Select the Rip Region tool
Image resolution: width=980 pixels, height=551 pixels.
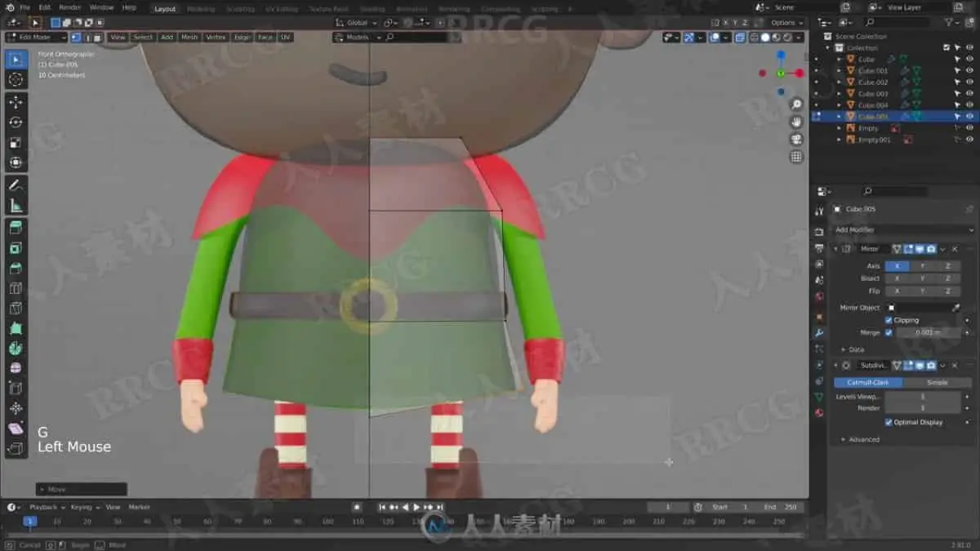(x=16, y=448)
